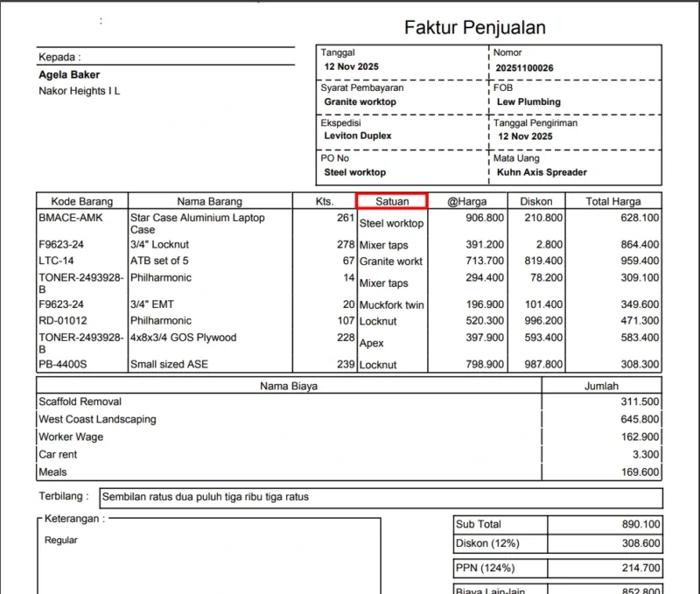
Task: Click the @Harga column header
Action: pyautogui.click(x=467, y=201)
